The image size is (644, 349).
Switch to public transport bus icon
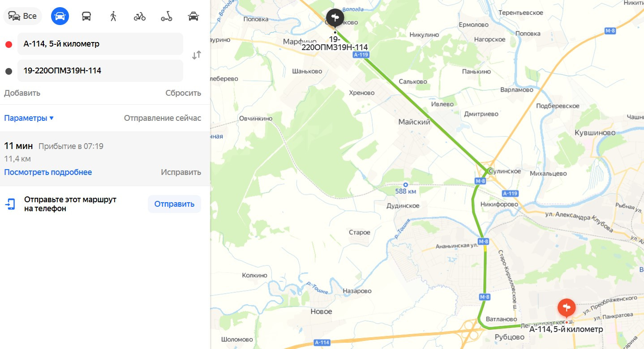click(86, 17)
